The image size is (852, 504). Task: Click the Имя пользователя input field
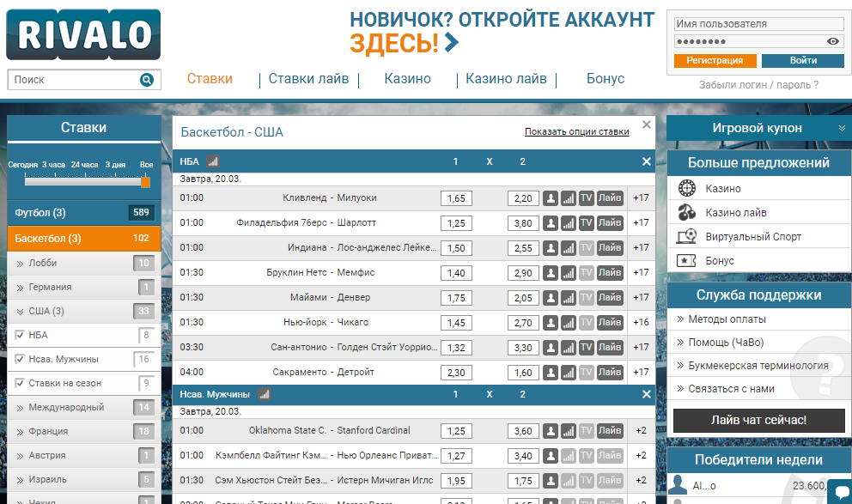tap(759, 24)
